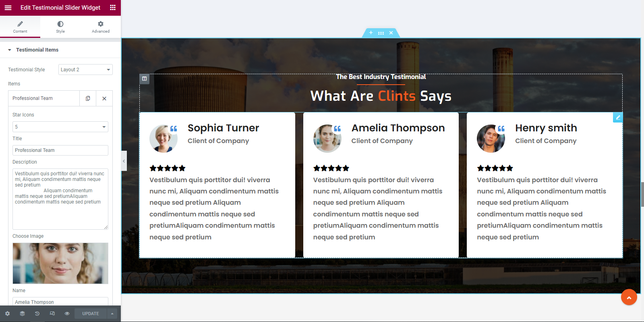Click Client of Company under Sophia Turner

[218, 141]
